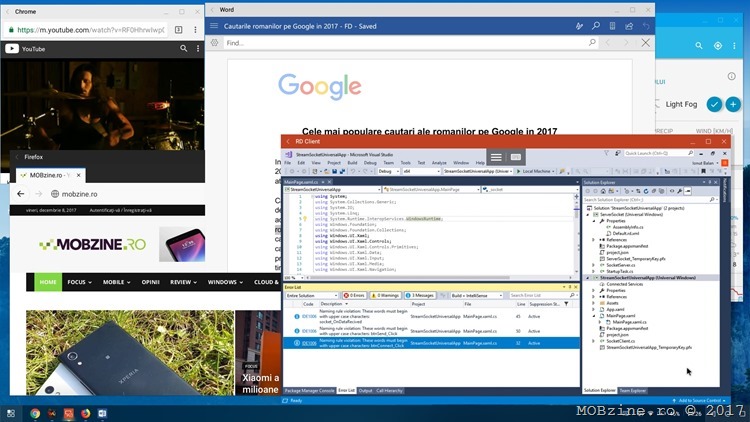Go back with the Firefox back arrow
This screenshot has height=422, width=750.
click(x=21, y=194)
